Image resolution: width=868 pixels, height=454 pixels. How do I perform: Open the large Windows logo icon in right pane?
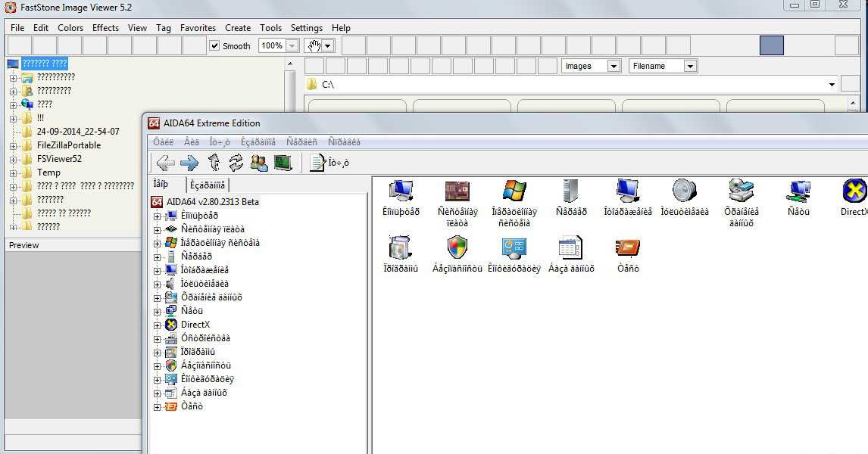514,191
